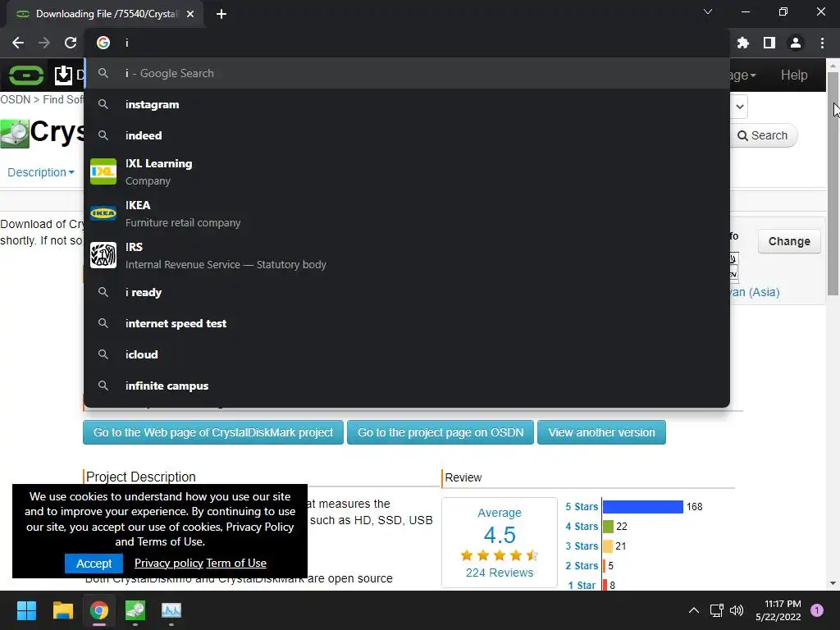Filter reviews by 2 Stars
Screen dimensions: 840x630
(x=582, y=566)
